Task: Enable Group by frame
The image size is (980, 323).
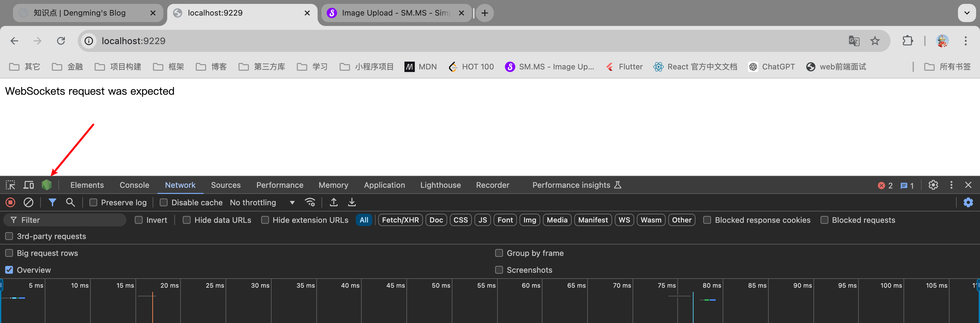Action: [x=499, y=253]
